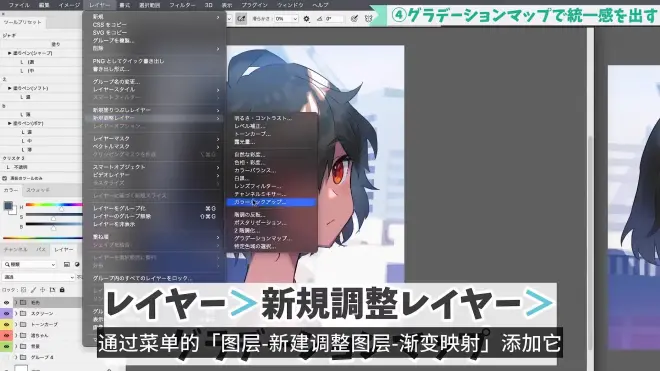Open the smoothing percentage dropdown
The image size is (660, 371).
click(x=295, y=19)
